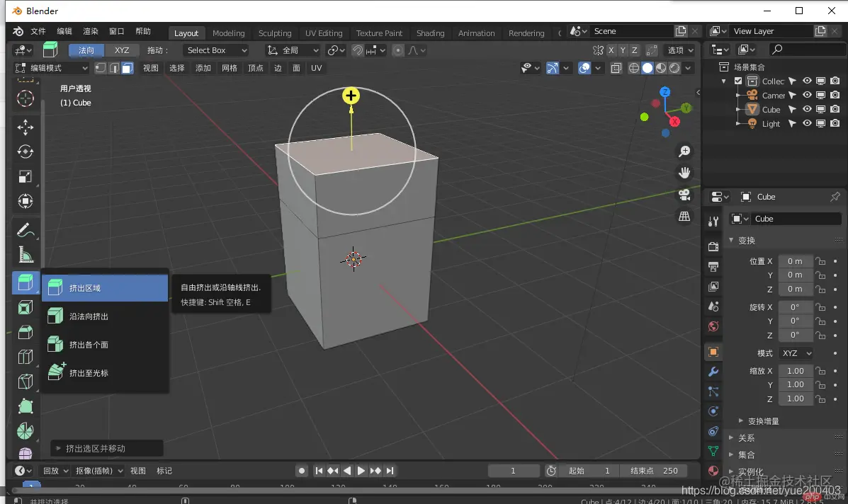Image resolution: width=848 pixels, height=504 pixels.
Task: Select the Transform tool
Action: click(x=26, y=202)
